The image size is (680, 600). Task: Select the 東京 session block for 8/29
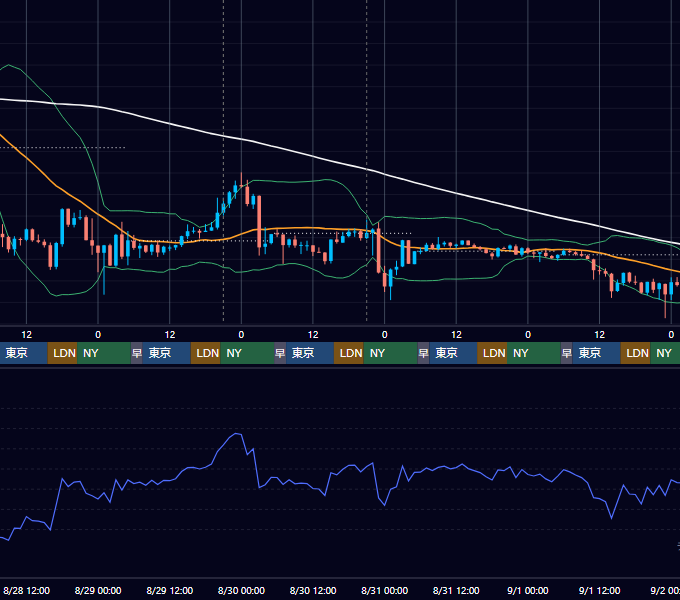167,353
